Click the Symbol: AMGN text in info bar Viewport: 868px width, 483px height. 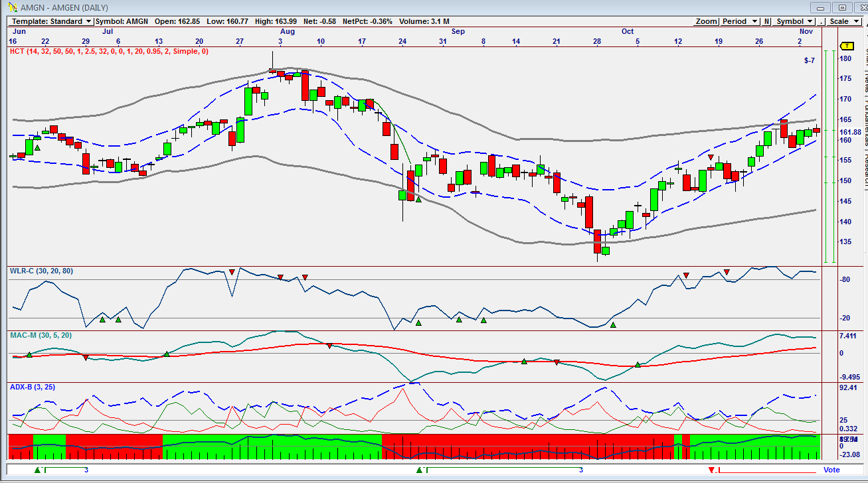pyautogui.click(x=122, y=21)
